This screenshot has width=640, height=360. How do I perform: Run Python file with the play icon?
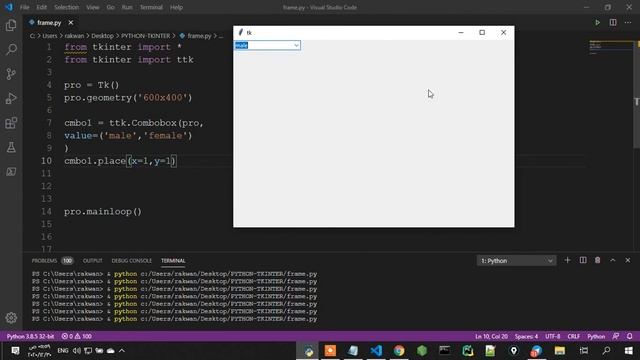coord(597,22)
